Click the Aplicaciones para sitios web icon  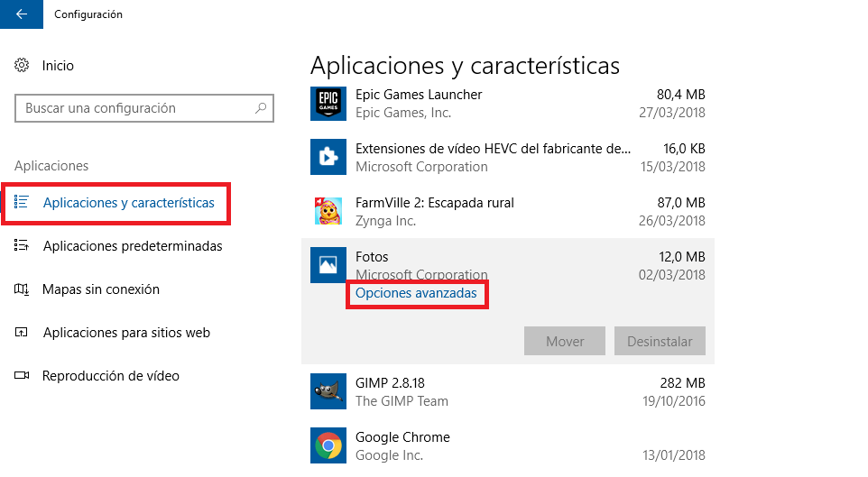point(22,332)
